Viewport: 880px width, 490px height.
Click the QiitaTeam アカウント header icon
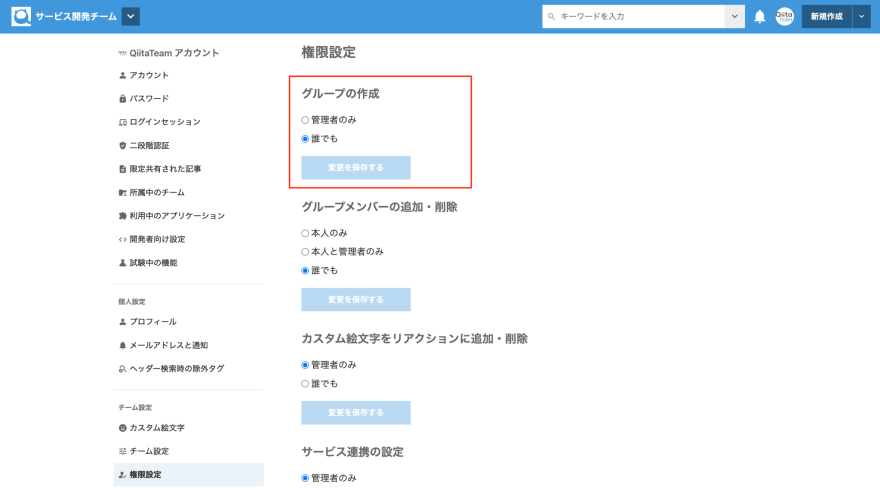click(x=122, y=53)
